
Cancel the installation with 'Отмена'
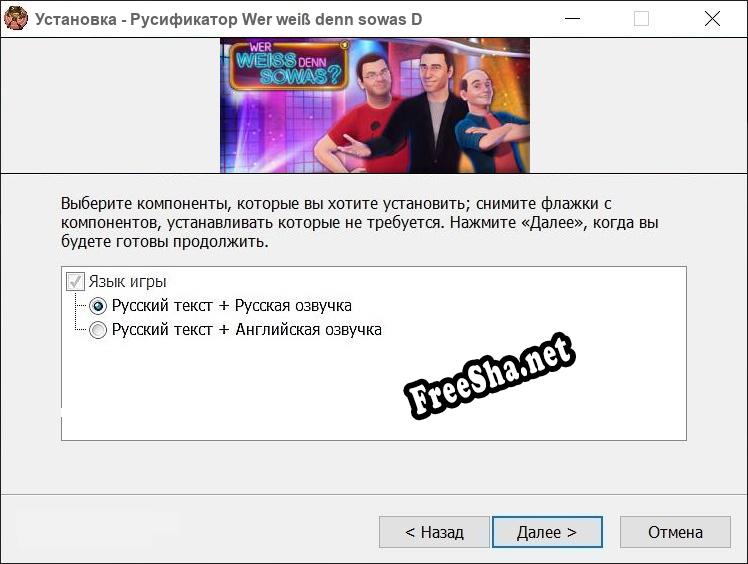(675, 532)
